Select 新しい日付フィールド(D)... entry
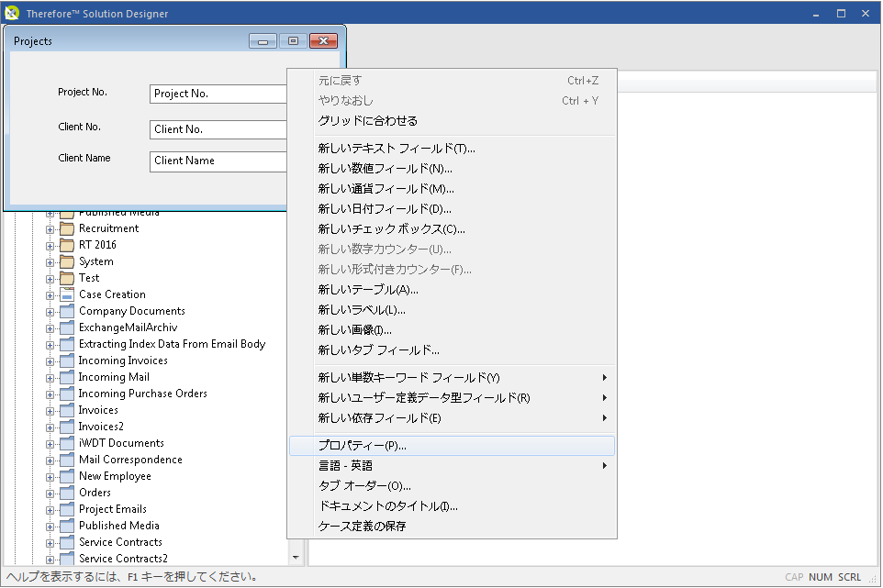The image size is (883, 588). [452, 209]
